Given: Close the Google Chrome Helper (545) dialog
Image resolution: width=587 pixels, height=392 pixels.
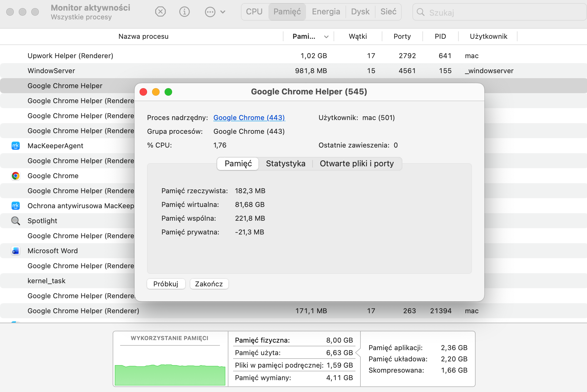Looking at the screenshot, I should pos(143,92).
